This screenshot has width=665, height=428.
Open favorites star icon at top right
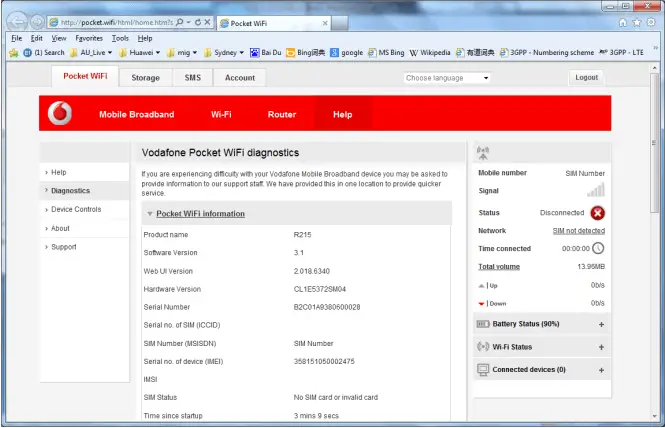click(637, 22)
